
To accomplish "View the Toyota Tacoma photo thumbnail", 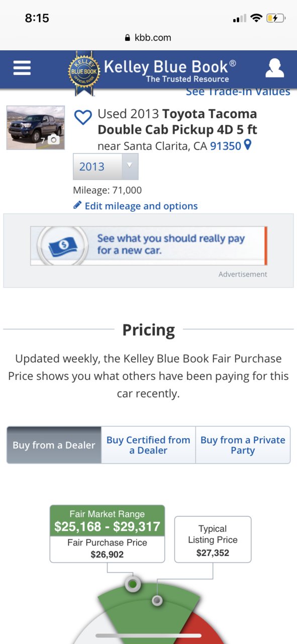I will click(x=35, y=127).
